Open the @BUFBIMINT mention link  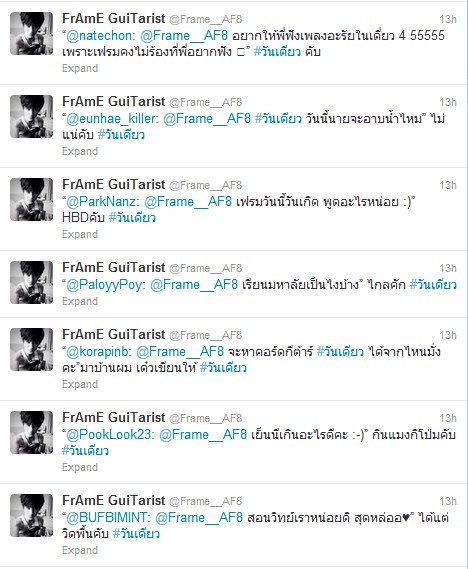pyautogui.click(x=107, y=518)
